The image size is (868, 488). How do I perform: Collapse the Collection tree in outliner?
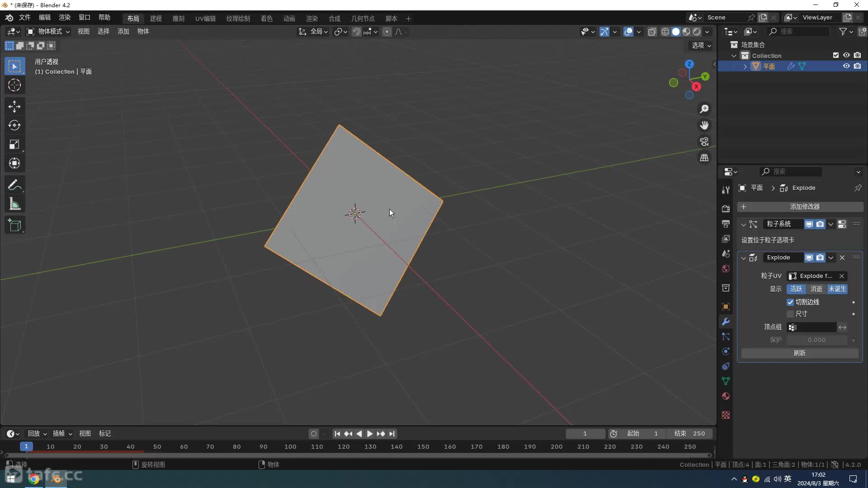pos(734,56)
